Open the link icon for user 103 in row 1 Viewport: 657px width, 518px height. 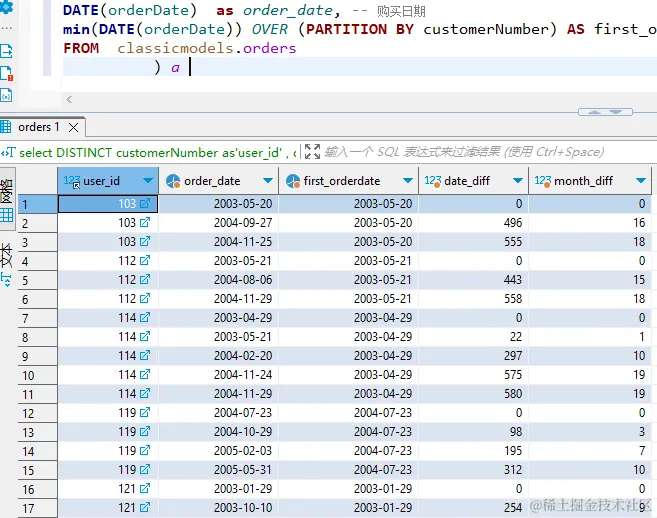coord(145,204)
